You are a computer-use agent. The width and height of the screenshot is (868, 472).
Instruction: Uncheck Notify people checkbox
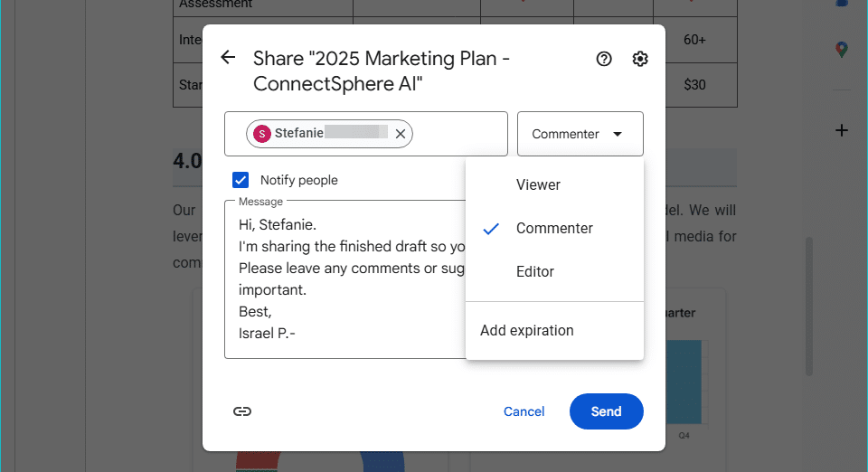point(241,180)
